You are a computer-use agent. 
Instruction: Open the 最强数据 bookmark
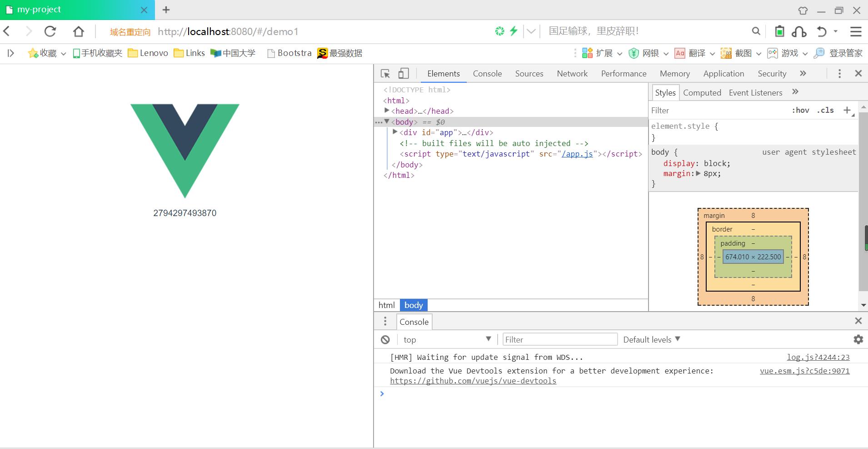click(x=339, y=53)
